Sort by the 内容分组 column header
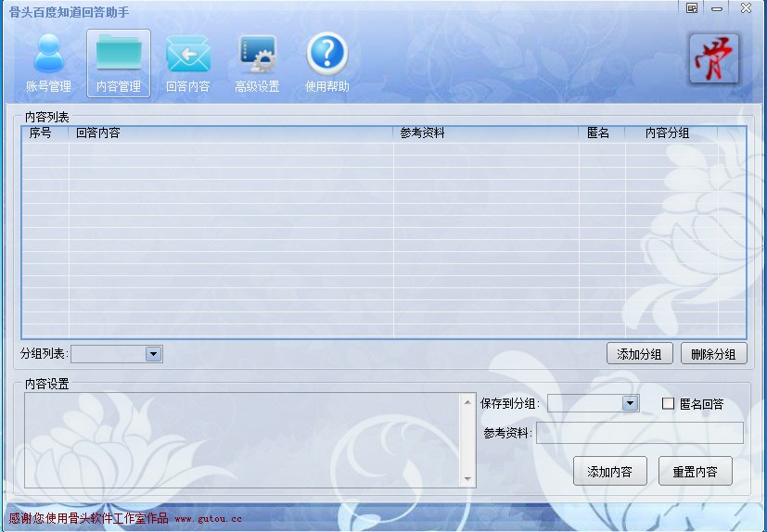Viewport: 767px width, 532px height. click(671, 133)
